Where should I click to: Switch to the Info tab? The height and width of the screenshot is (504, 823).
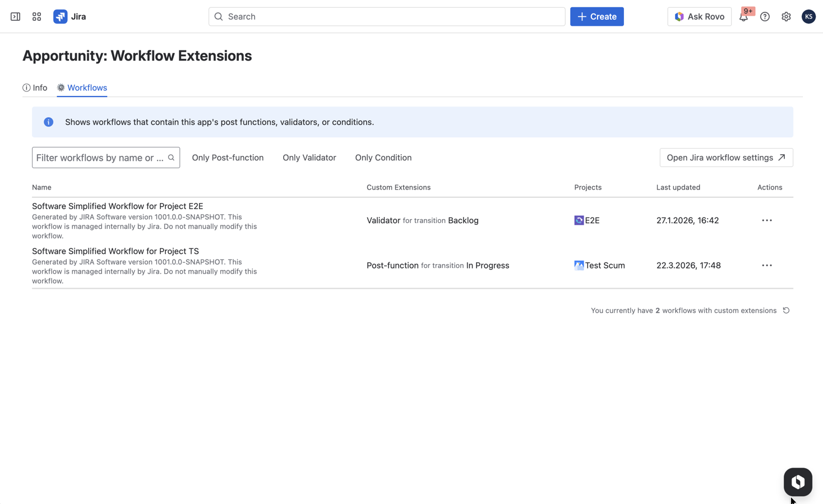pyautogui.click(x=35, y=87)
